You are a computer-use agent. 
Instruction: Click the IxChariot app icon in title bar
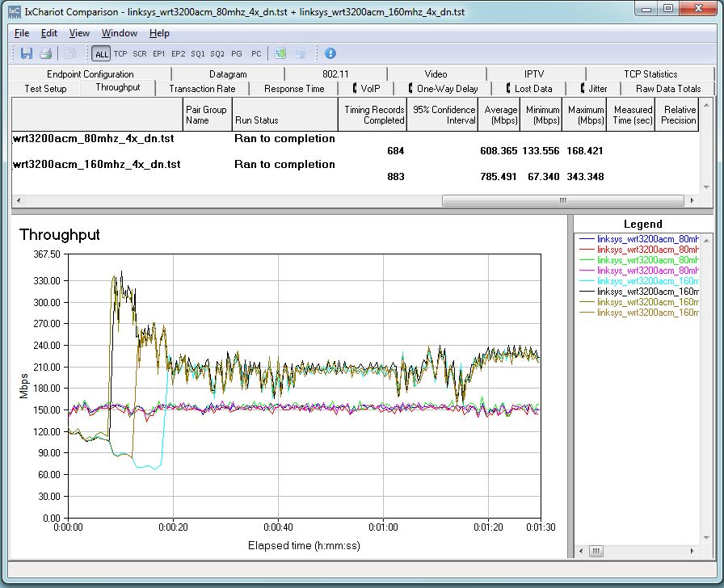[15, 12]
